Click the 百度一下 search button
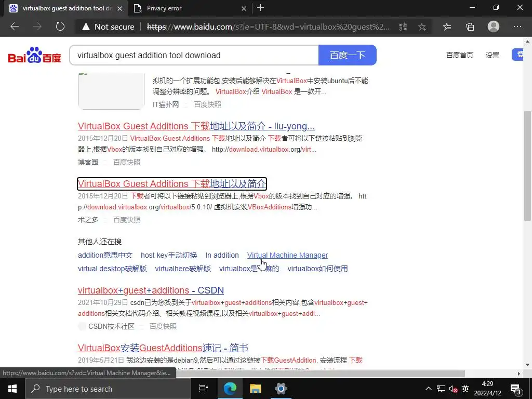This screenshot has width=532, height=399. pyautogui.click(x=348, y=55)
